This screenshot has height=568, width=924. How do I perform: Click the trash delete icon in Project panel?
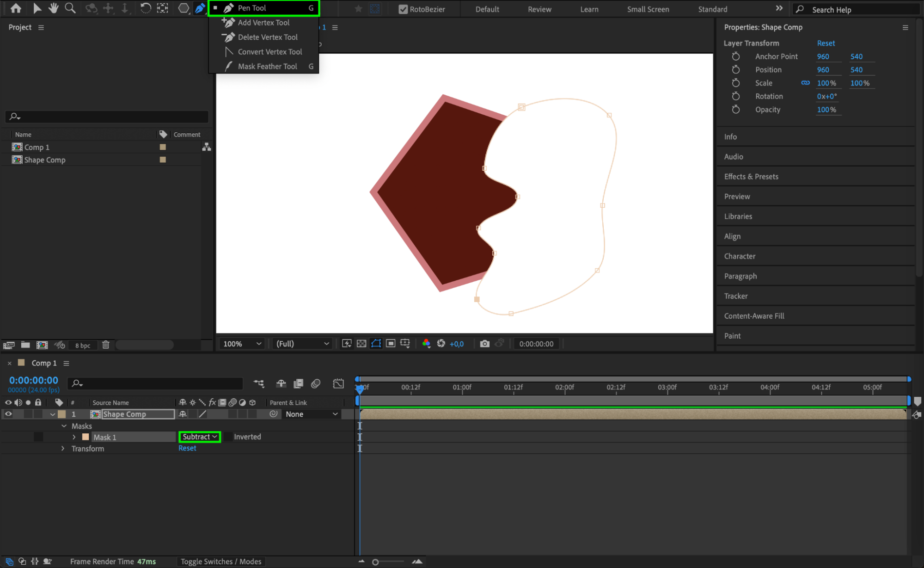(x=105, y=345)
